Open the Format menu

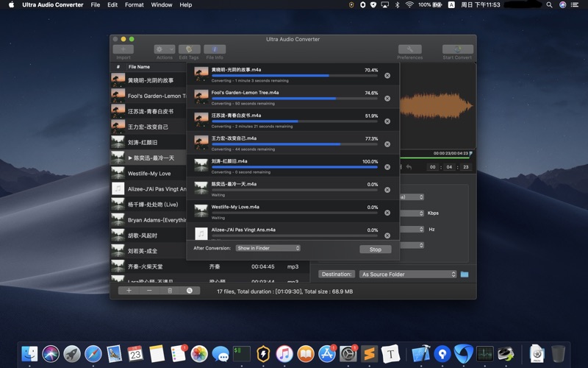(135, 5)
